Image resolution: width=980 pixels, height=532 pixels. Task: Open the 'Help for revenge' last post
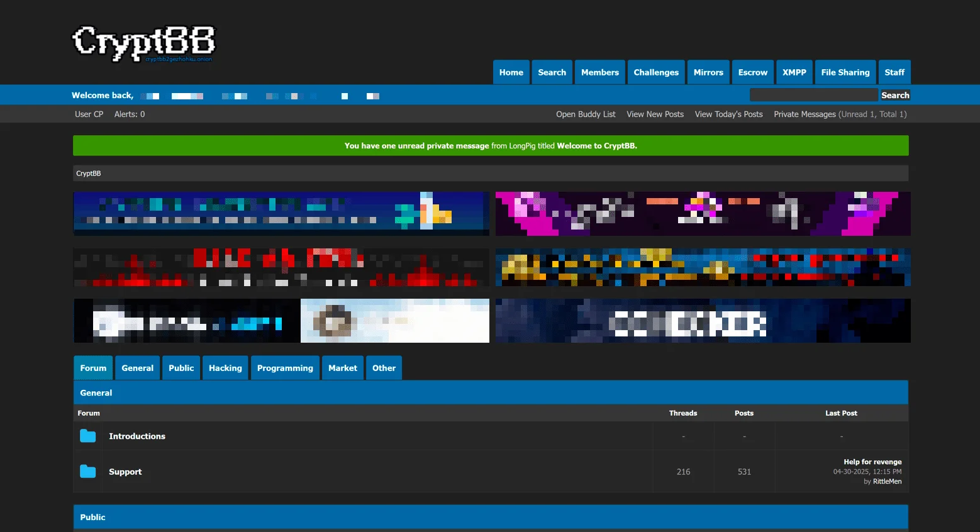pyautogui.click(x=872, y=462)
